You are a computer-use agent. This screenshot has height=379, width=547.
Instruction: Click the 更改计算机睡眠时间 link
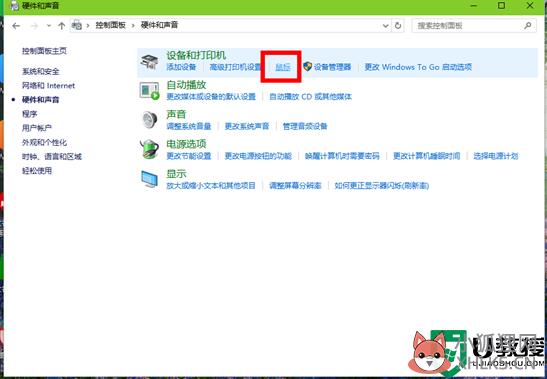tap(427, 156)
